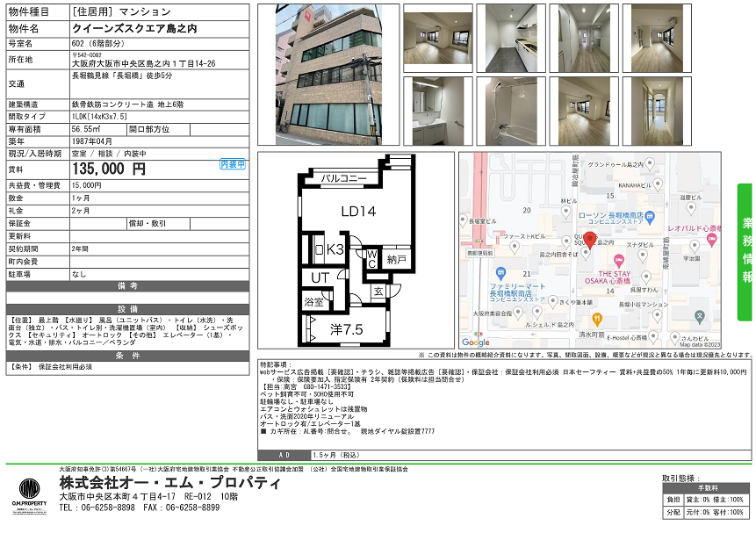This screenshot has height=533, width=756.
Task: Click the 林ビル map pin
Action: [566, 212]
